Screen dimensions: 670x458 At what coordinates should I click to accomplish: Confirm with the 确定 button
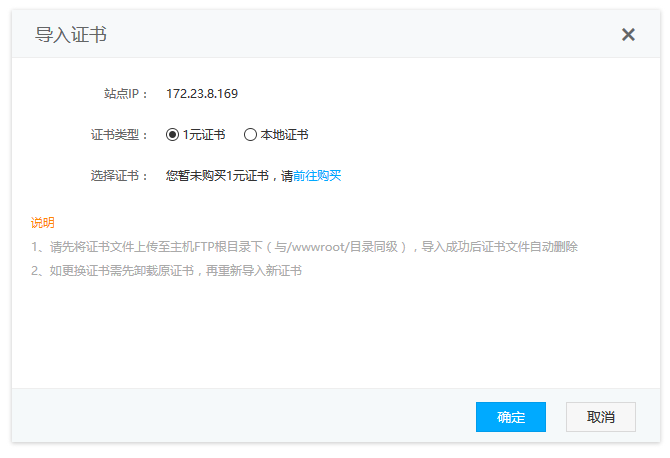[511, 417]
